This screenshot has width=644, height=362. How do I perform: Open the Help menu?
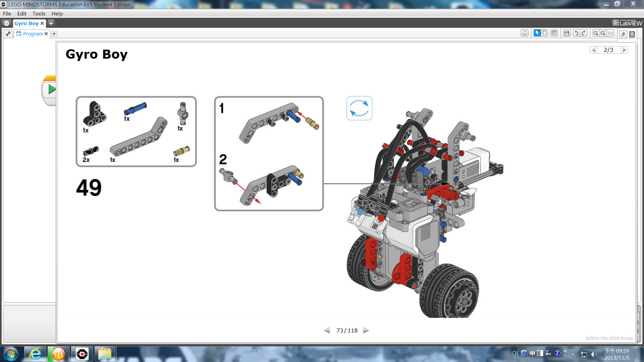(57, 14)
